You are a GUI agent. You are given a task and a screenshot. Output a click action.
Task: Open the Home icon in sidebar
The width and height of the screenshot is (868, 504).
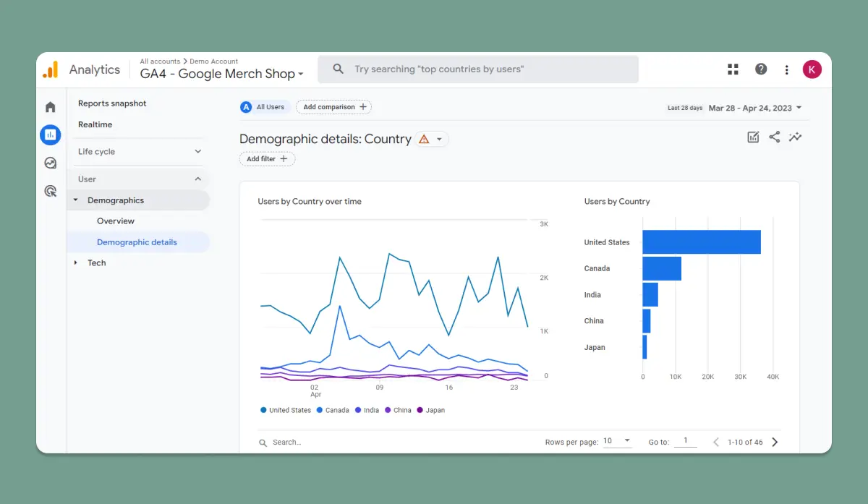50,107
